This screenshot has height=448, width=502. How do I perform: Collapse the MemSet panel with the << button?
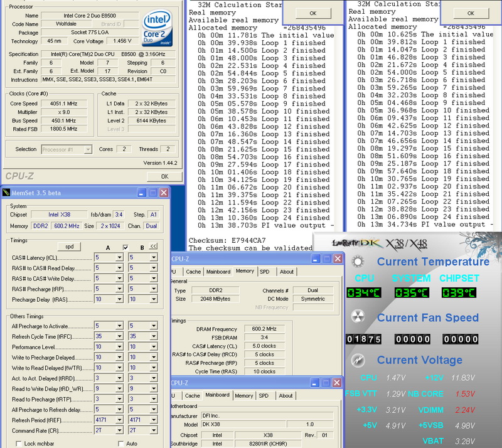click(x=153, y=247)
